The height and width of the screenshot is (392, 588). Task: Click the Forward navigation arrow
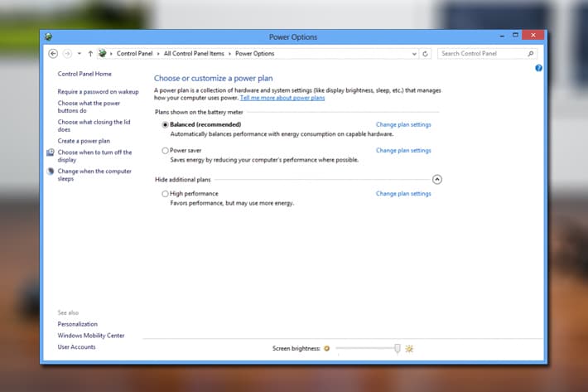(67, 54)
